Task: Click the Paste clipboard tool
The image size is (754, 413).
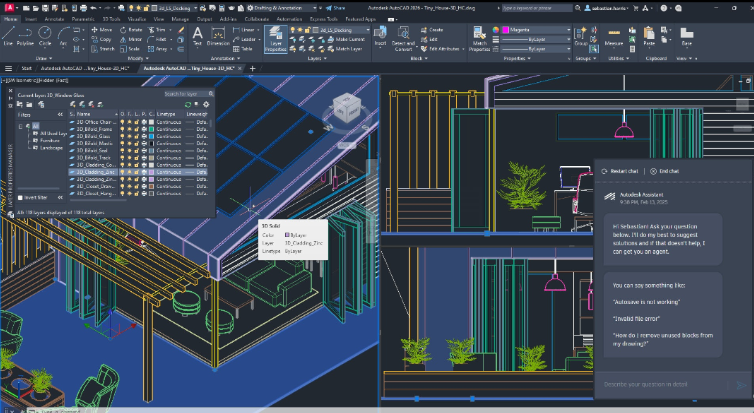Action: (x=649, y=37)
